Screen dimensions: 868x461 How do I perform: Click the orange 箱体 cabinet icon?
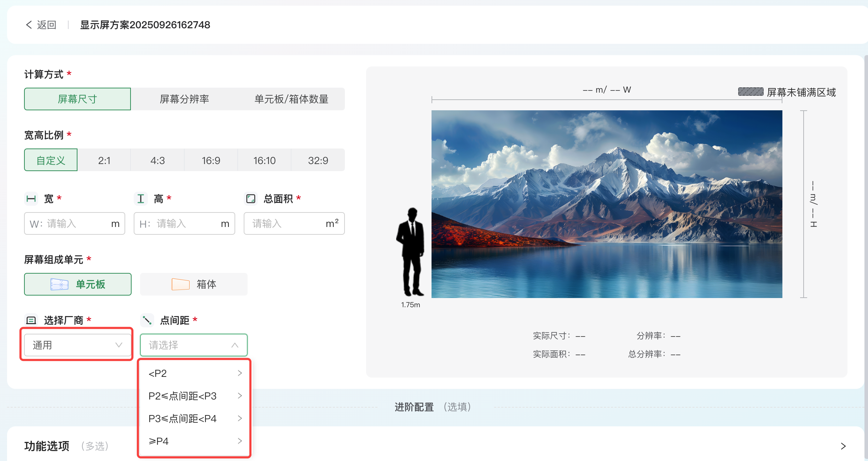point(180,284)
